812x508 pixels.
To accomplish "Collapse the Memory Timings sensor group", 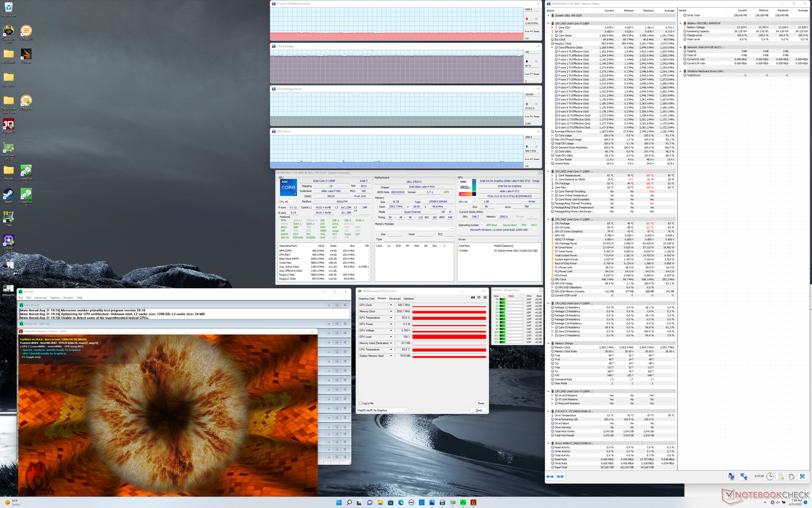I will (x=549, y=343).
